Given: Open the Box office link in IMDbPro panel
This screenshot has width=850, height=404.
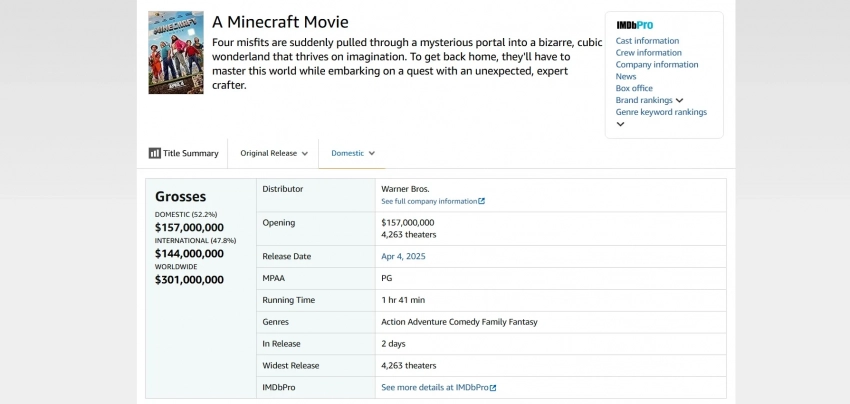Looking at the screenshot, I should (634, 89).
